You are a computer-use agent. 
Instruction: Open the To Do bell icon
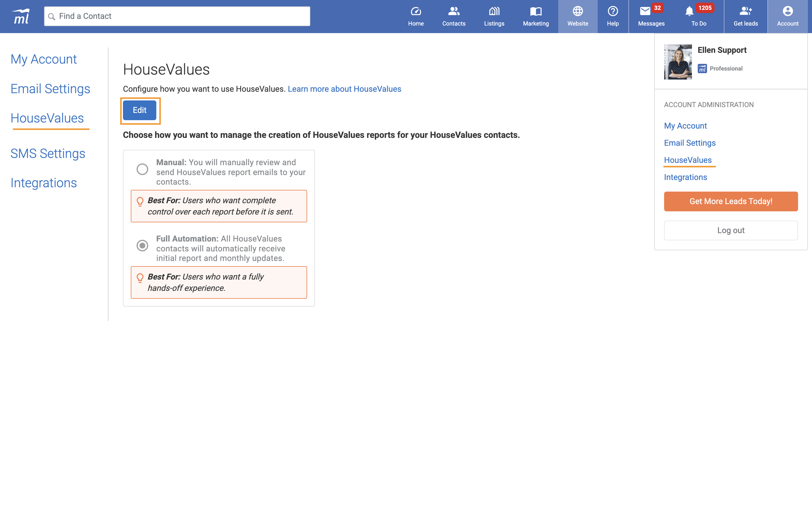pyautogui.click(x=689, y=11)
